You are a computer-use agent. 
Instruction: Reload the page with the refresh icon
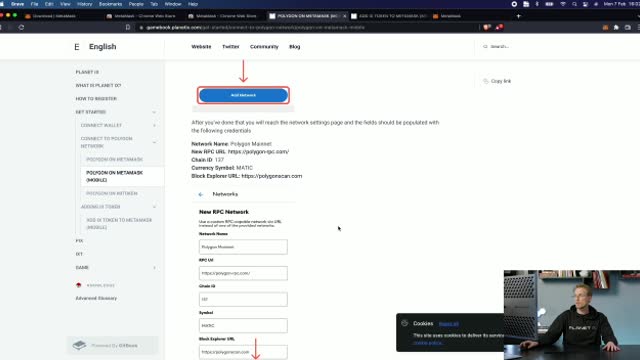21,27
